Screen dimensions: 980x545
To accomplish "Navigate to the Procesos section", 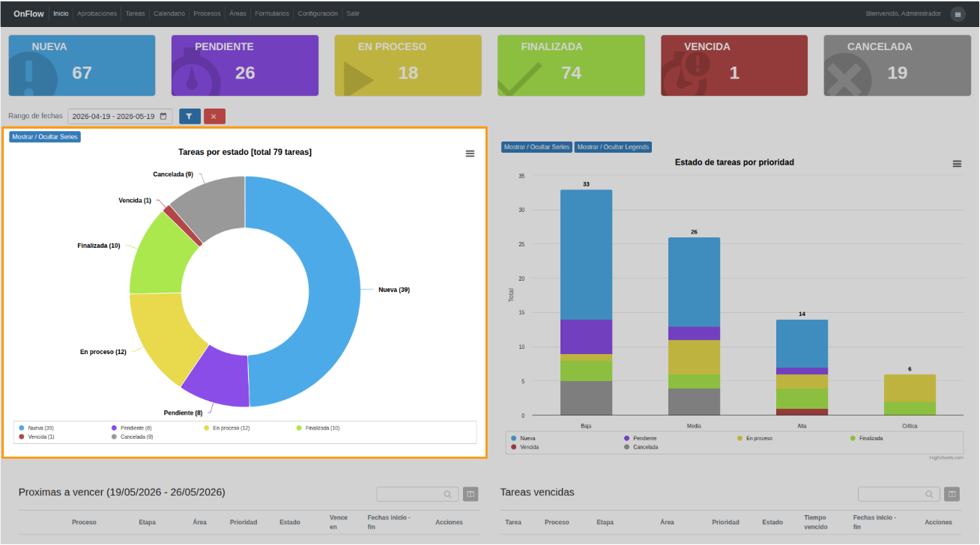I will [x=207, y=13].
